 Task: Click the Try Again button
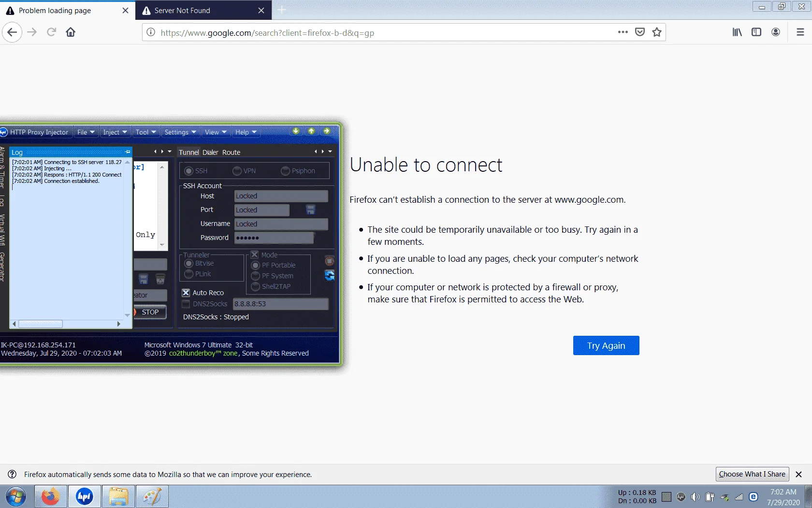(606, 345)
